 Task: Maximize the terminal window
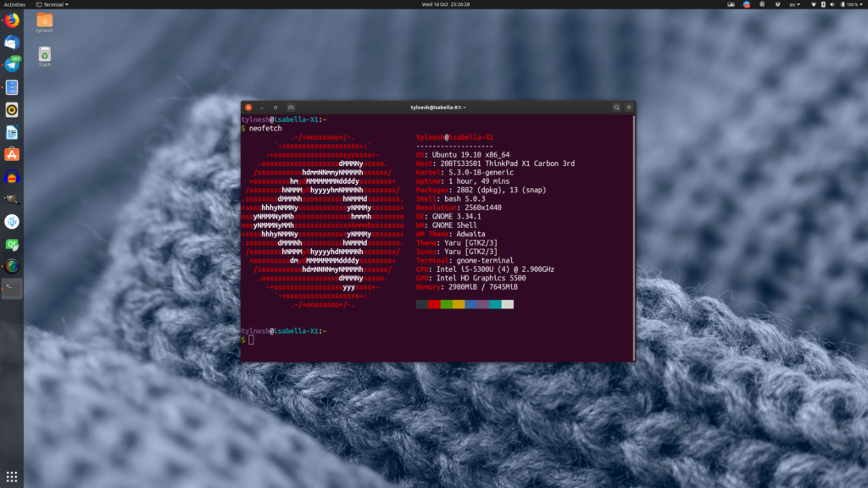[275, 108]
